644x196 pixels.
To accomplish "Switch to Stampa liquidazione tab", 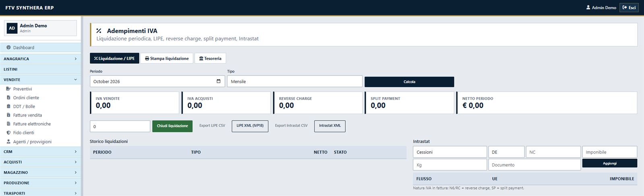I will click(x=167, y=58).
